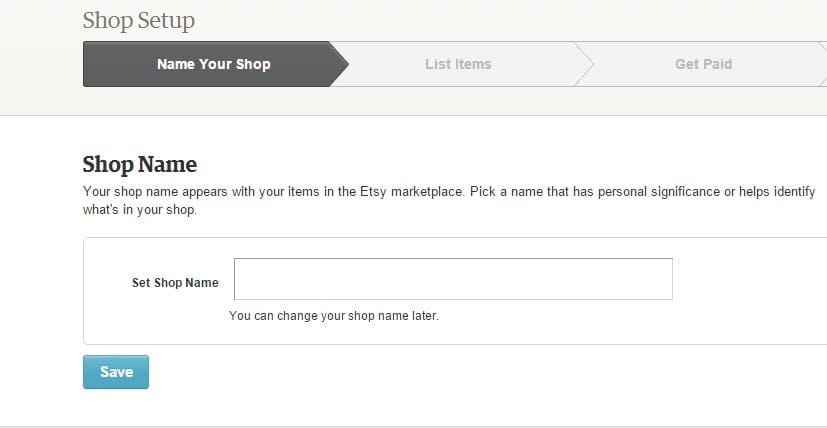Click the sentence start Your shop name appears
The height and width of the screenshot is (428, 827).
click(x=143, y=191)
